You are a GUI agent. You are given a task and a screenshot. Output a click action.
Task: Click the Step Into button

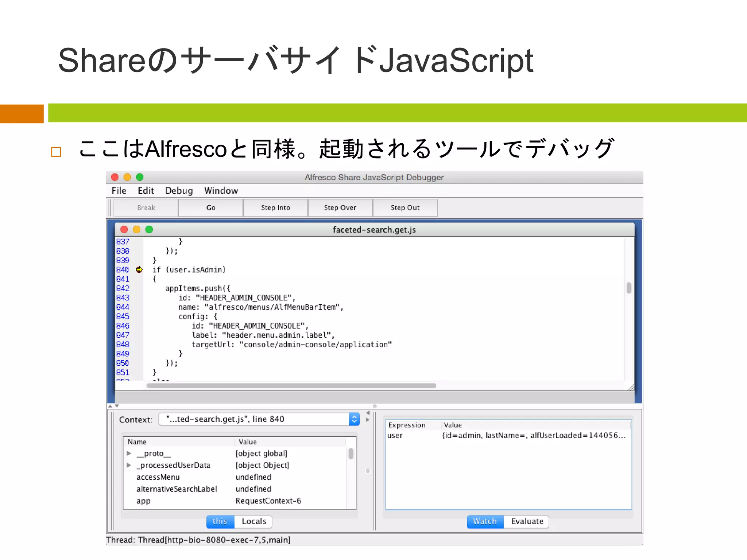(275, 208)
